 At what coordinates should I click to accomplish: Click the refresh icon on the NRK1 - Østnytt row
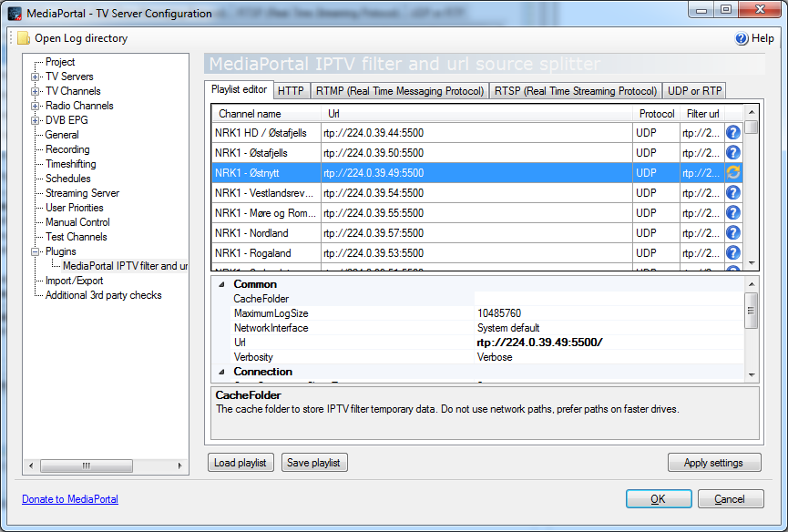pos(733,173)
